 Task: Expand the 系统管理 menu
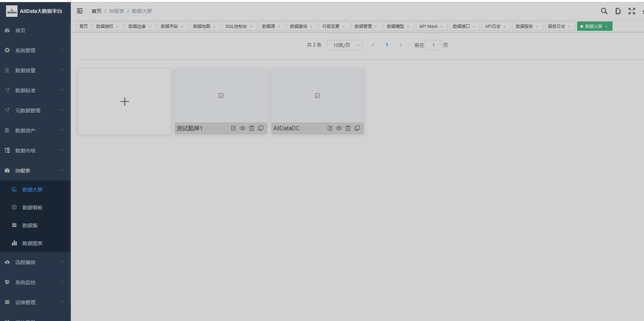tap(35, 50)
